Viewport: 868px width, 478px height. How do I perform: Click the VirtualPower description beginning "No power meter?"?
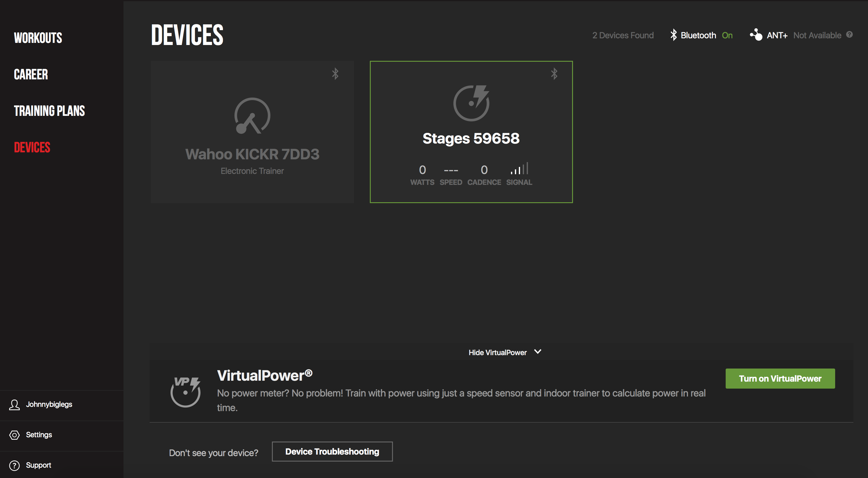tap(461, 400)
